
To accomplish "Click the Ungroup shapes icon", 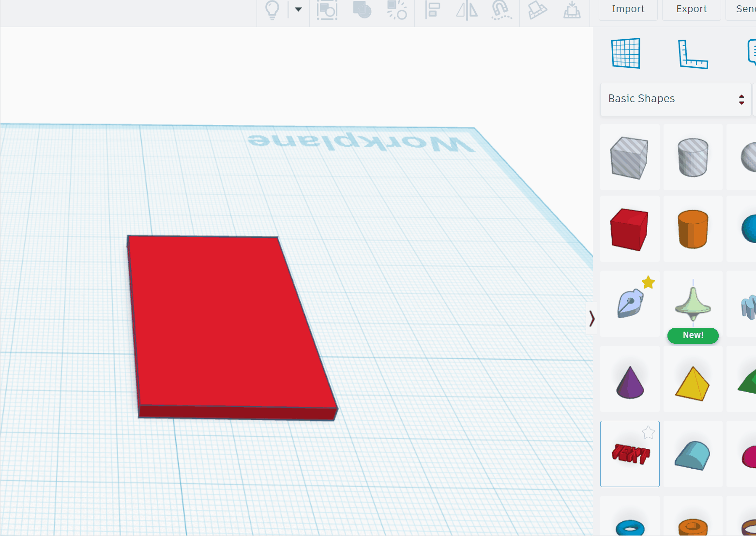I will [397, 10].
